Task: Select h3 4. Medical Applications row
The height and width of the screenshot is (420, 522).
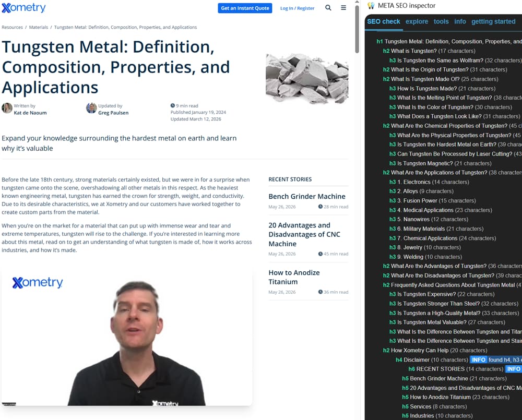Action: click(441, 210)
